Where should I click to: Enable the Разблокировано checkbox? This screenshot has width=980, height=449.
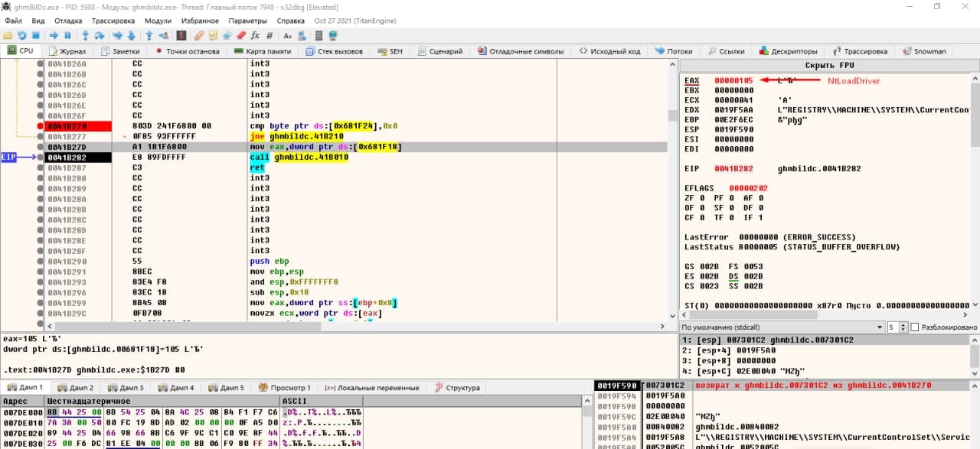[x=915, y=327]
